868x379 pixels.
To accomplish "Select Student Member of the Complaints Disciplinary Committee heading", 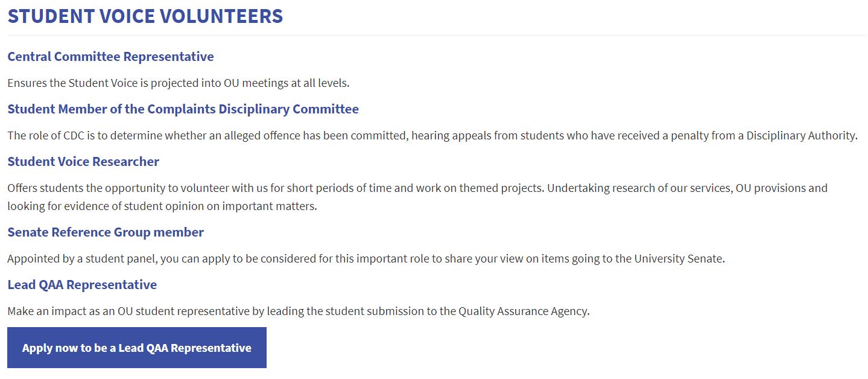I will click(x=183, y=109).
